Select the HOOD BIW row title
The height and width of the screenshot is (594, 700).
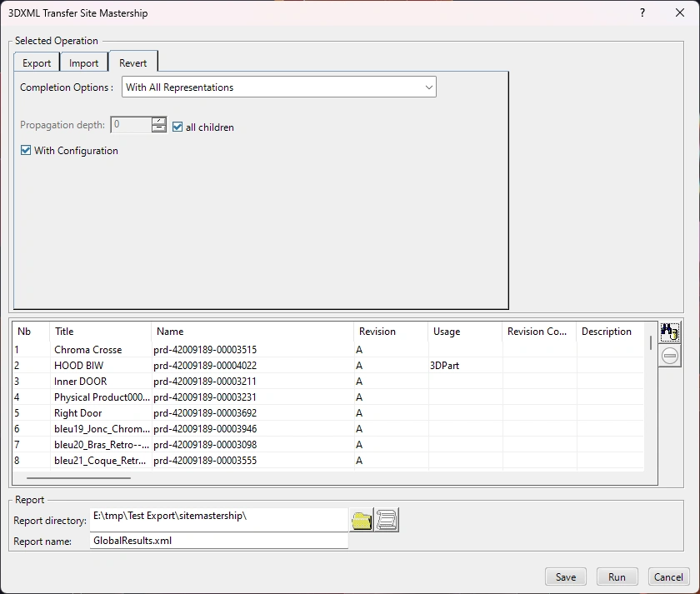[x=78, y=366]
